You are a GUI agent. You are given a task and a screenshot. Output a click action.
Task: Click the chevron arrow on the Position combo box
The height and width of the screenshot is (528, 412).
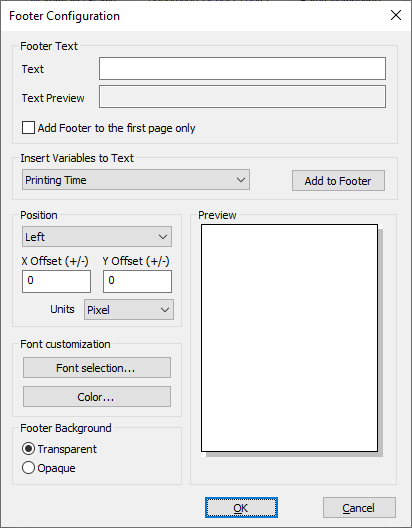pyautogui.click(x=163, y=237)
